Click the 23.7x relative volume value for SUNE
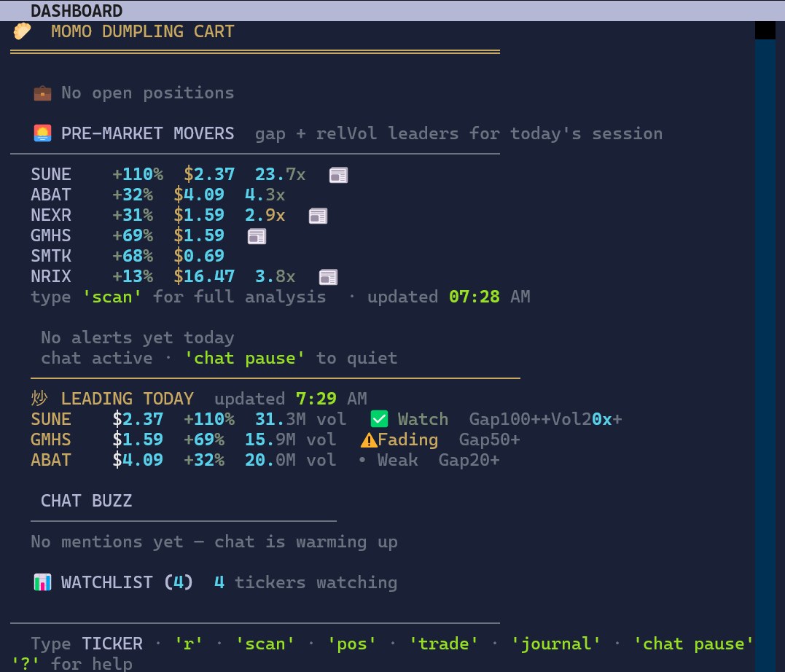 pos(281,174)
